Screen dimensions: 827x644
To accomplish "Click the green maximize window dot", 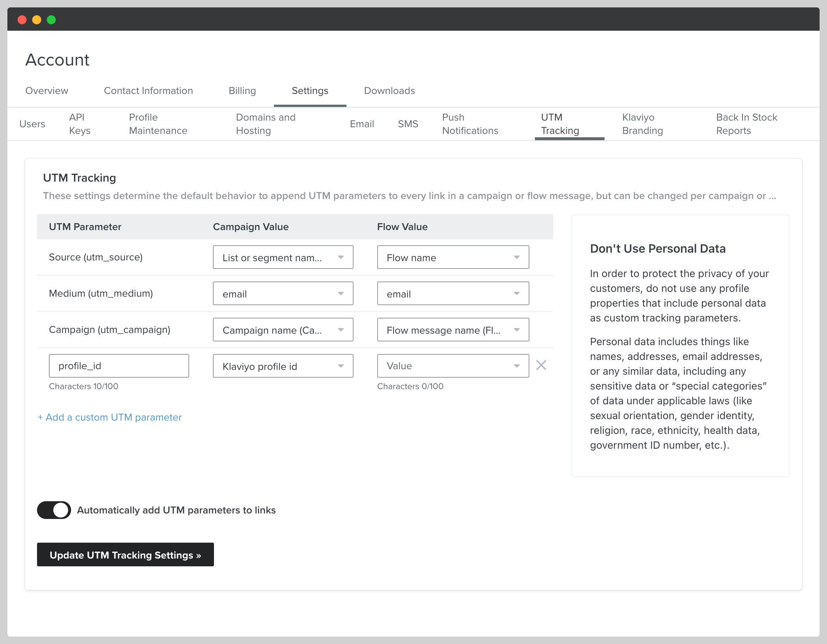I will (x=51, y=20).
